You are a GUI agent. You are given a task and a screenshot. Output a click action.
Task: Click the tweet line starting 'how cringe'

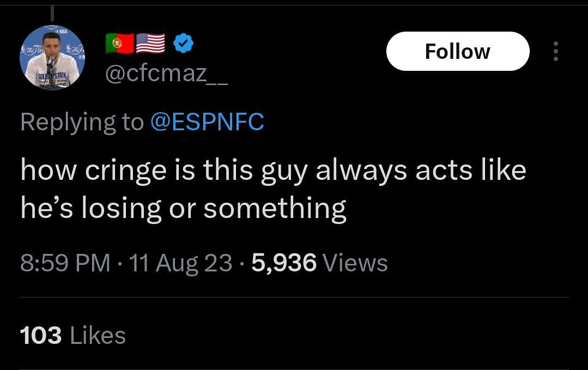coord(272,171)
